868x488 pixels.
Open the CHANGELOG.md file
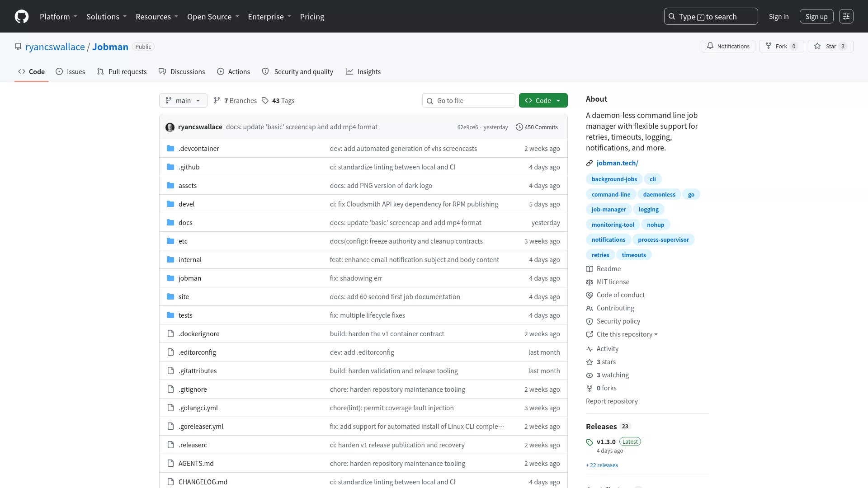click(x=203, y=482)
